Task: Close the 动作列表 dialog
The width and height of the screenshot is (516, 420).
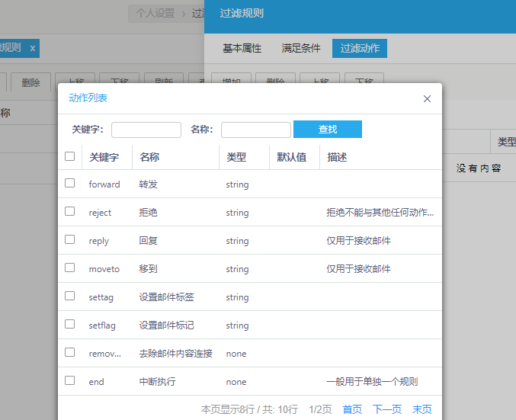Action: tap(427, 98)
